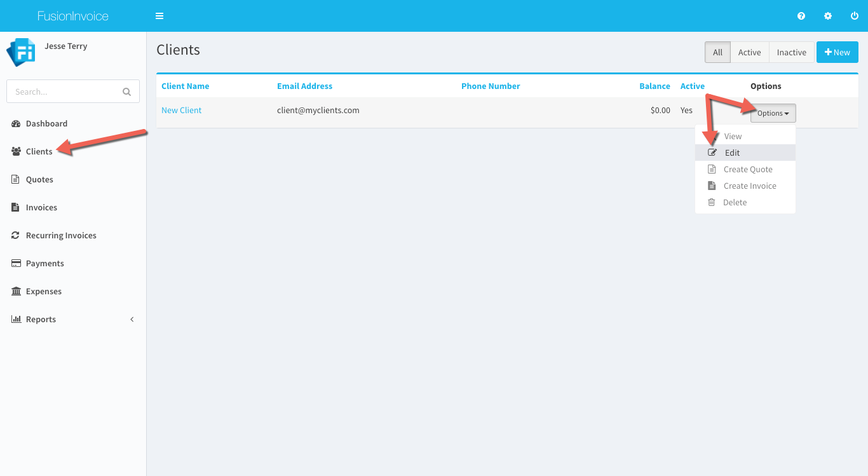The image size is (868, 476).
Task: Toggle the Options dropdown for New Client
Action: click(773, 113)
